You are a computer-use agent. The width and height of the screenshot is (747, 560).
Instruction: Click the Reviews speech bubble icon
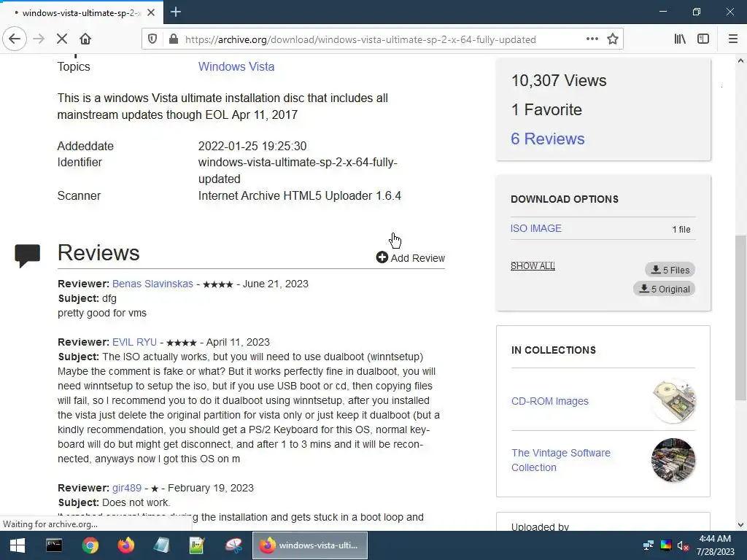[x=27, y=256]
